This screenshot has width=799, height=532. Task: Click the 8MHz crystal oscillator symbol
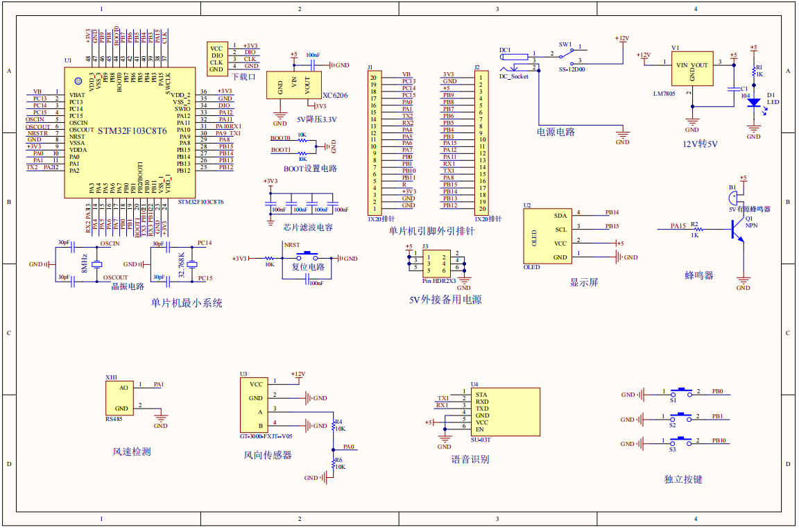(x=96, y=264)
